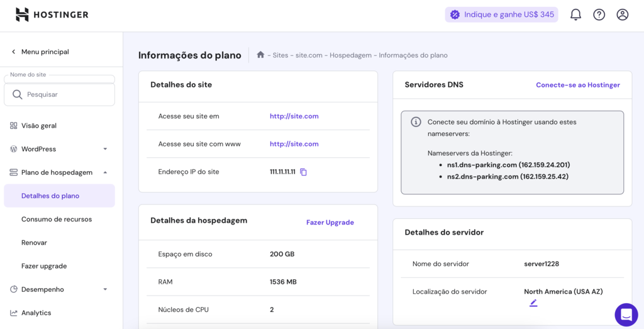Click the back arrow beside Menu principal
644x329 pixels.
(13, 52)
